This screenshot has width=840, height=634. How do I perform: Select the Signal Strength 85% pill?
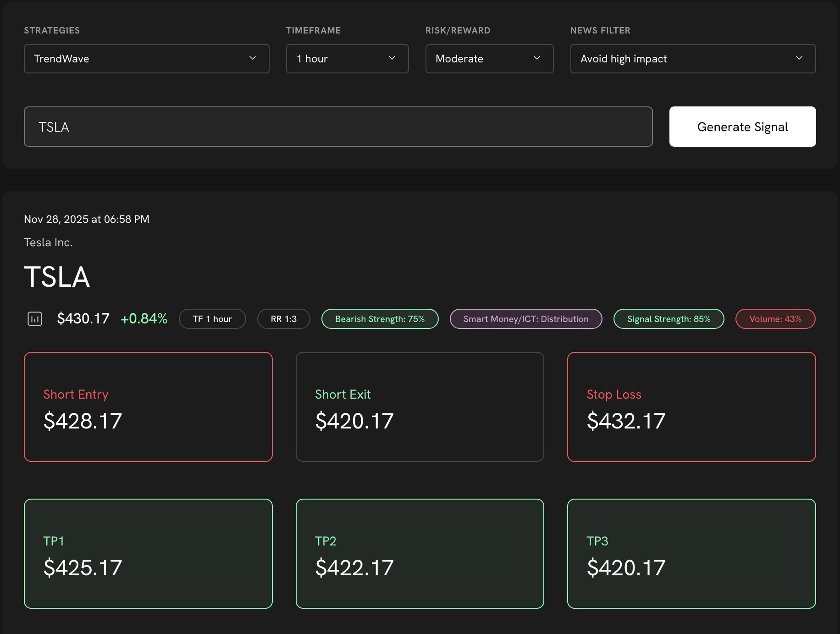pyautogui.click(x=669, y=319)
